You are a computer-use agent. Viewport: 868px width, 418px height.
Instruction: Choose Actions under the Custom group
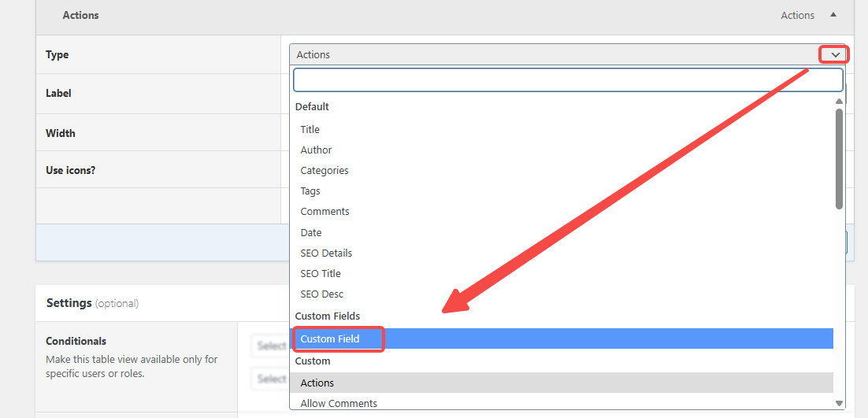[x=317, y=383]
